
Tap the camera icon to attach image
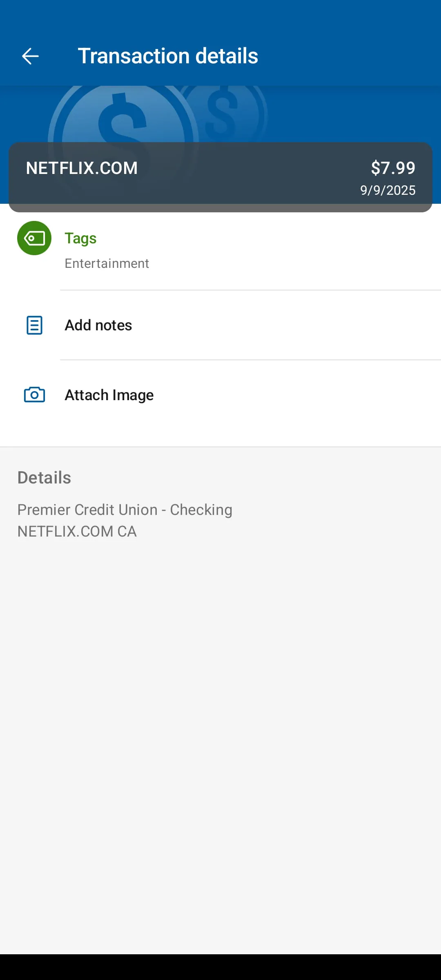[x=34, y=394]
